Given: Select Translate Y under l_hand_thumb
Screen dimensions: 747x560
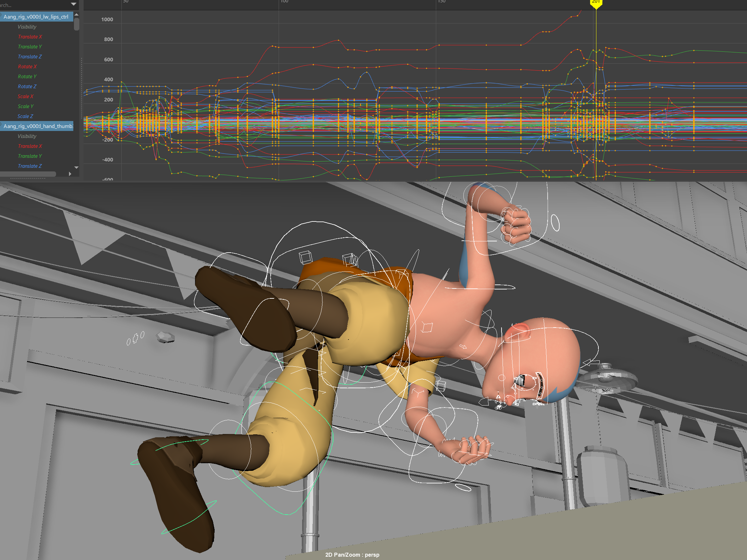Looking at the screenshot, I should (30, 156).
